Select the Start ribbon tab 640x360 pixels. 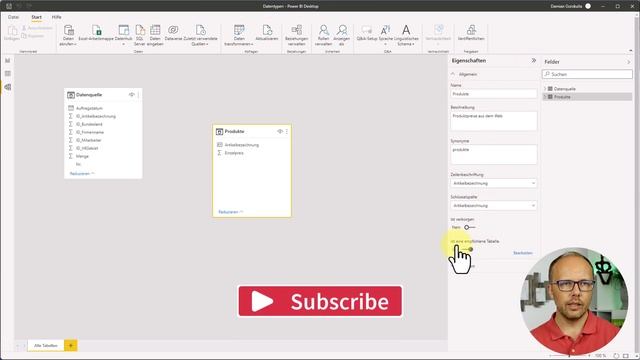click(x=37, y=17)
